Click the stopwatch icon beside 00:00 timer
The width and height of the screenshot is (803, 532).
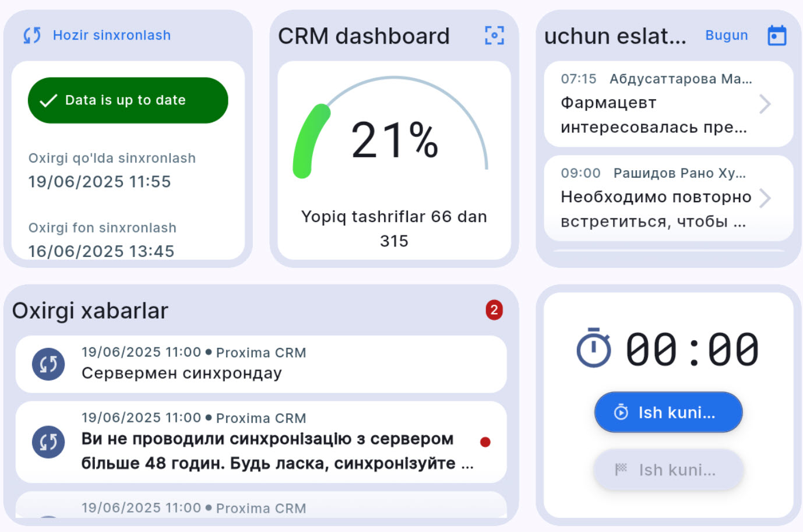tap(593, 348)
